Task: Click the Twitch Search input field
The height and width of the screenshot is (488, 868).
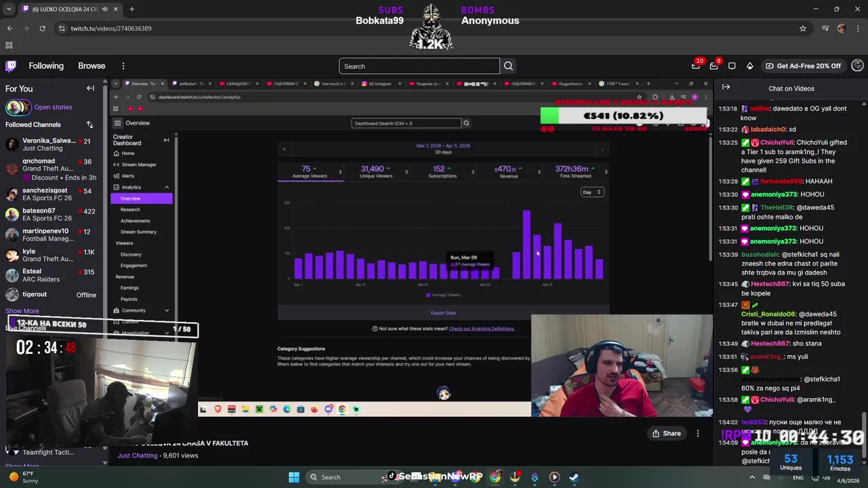Action: tap(419, 66)
